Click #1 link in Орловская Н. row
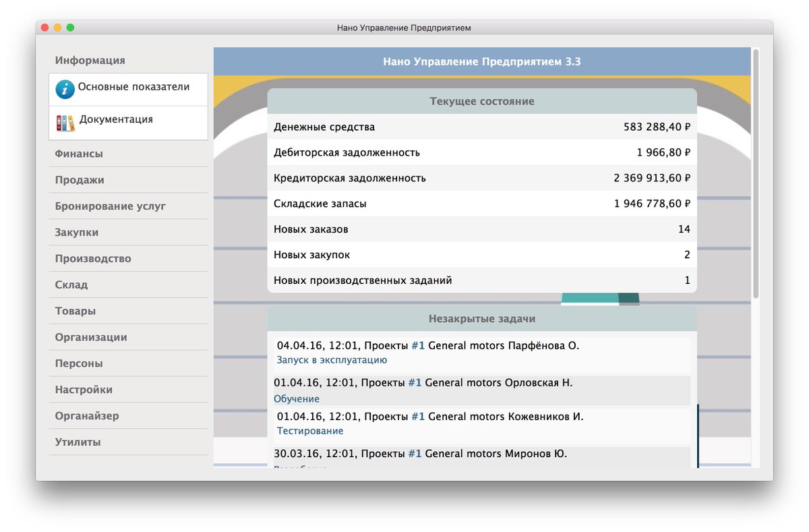809x532 pixels. pos(415,383)
